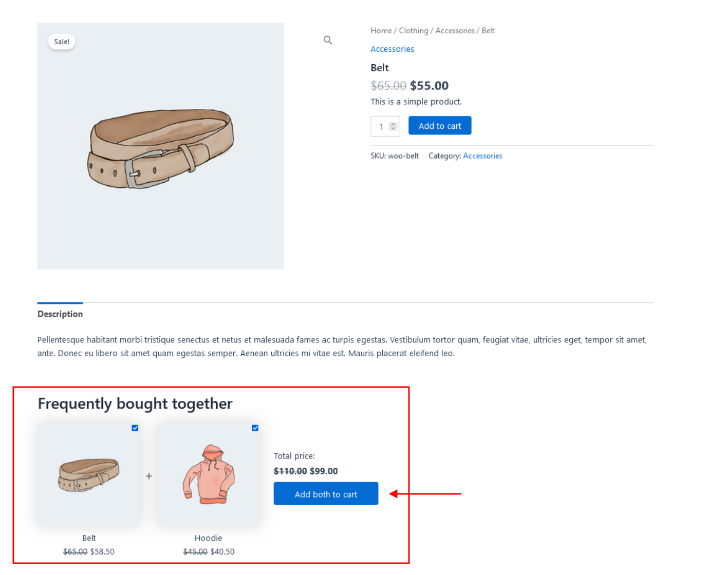Click the Hoodie thumbnail in bundle section
This screenshot has height=575, width=728.
coord(209,474)
